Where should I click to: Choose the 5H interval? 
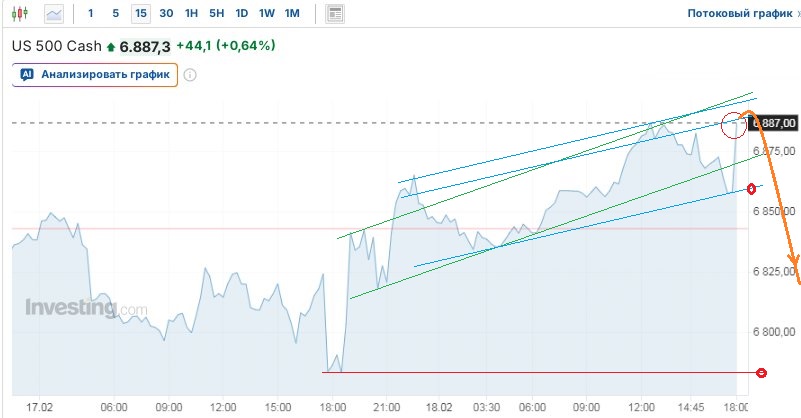click(x=216, y=14)
